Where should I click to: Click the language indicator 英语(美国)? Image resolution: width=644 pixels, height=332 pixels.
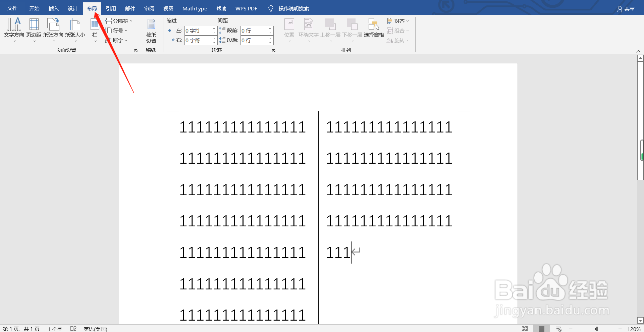(x=95, y=329)
